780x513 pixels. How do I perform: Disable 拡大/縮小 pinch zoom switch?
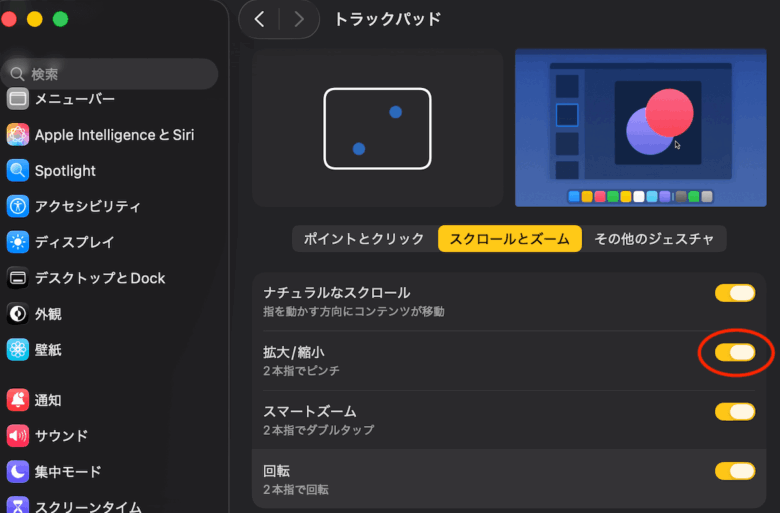[x=734, y=352]
